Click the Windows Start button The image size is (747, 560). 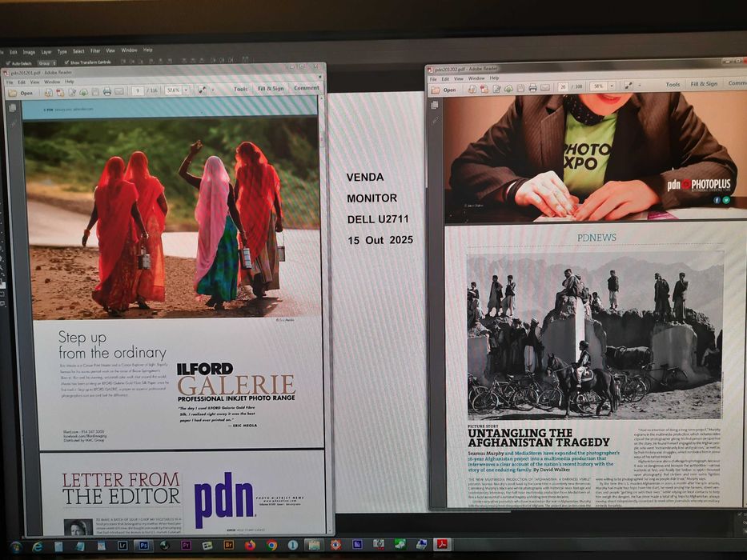pyautogui.click(x=15, y=547)
